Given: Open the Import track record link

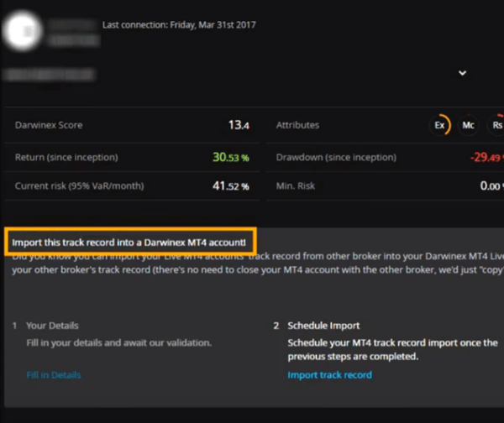Looking at the screenshot, I should (x=330, y=375).
